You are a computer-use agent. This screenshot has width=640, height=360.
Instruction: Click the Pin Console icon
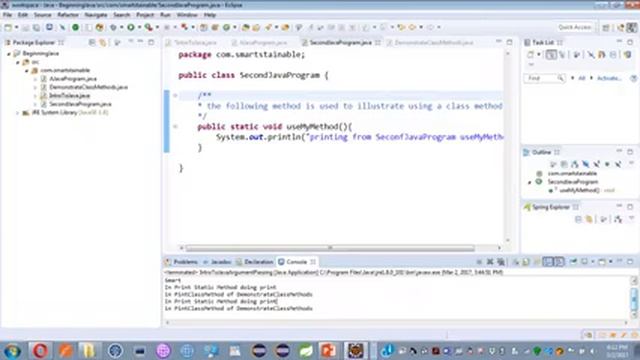pos(573,262)
